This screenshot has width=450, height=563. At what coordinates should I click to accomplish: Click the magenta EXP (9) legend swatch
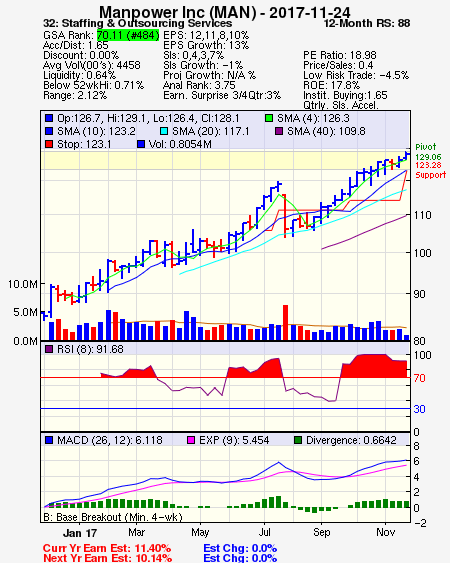(191, 440)
